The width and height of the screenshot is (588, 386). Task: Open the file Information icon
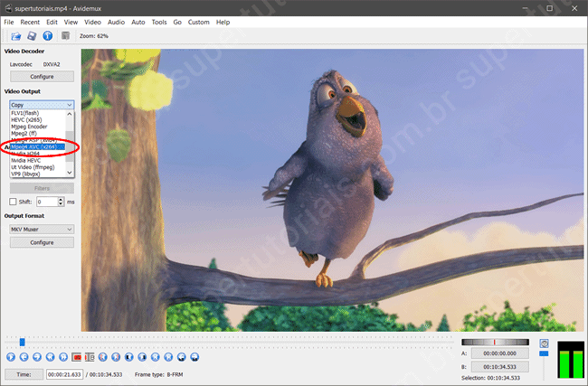[47, 36]
